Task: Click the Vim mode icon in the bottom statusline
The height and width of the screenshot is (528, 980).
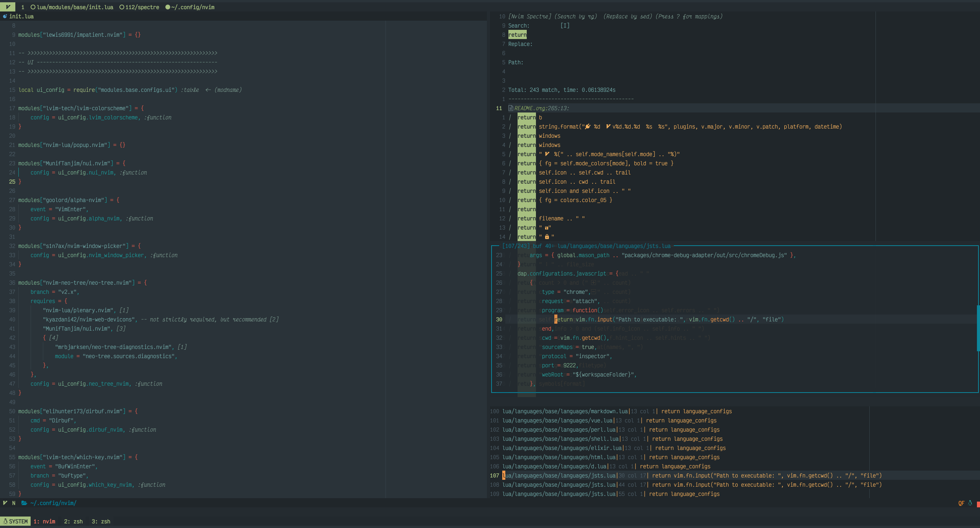Action: pos(5,503)
